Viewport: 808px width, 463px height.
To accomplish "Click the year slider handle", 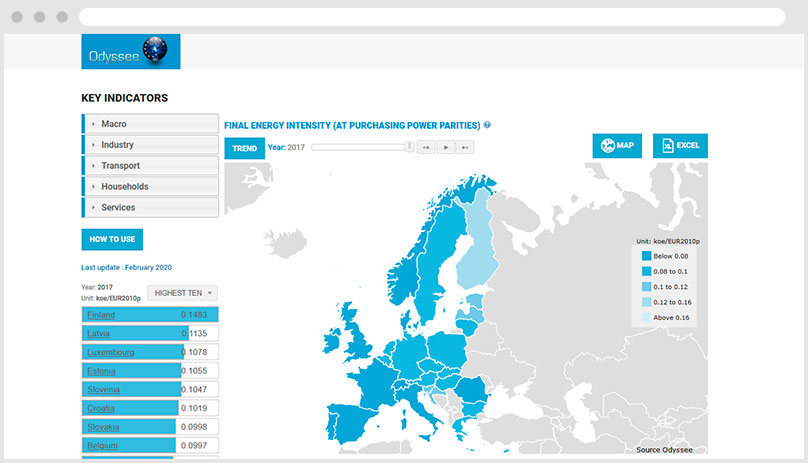I will coord(409,147).
